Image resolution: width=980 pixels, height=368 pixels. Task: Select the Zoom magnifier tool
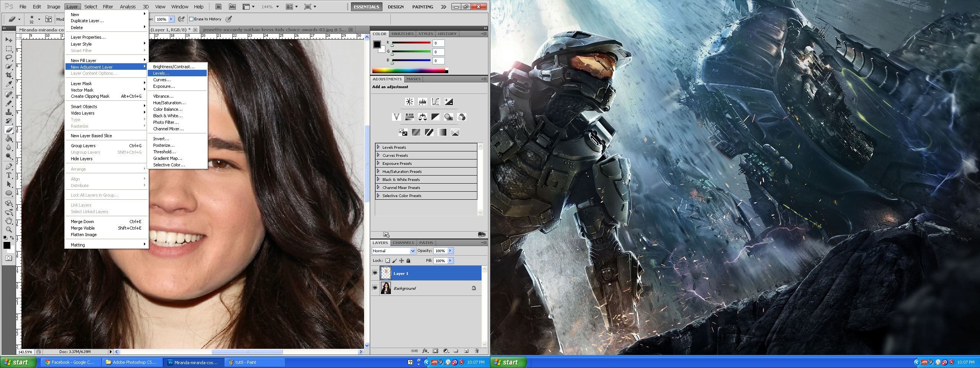pyautogui.click(x=9, y=230)
